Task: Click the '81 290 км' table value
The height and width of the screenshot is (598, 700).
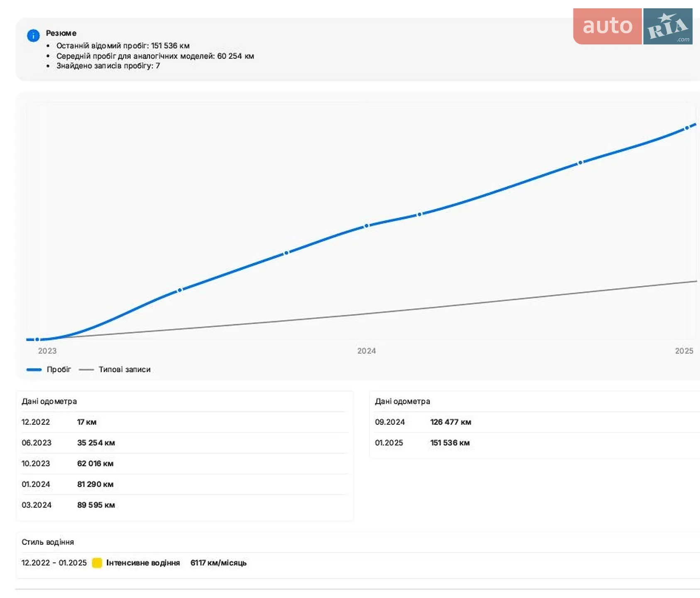Action: 95,484
